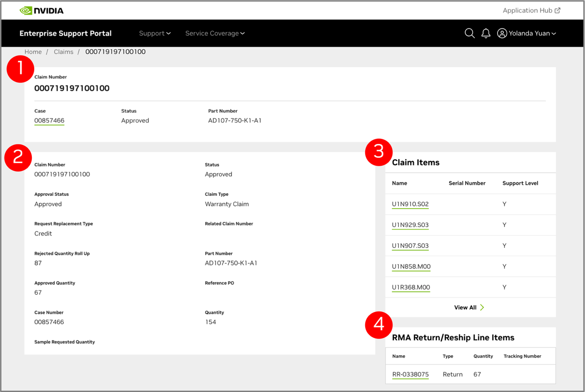Open Application Hub external link
This screenshot has height=392, width=585.
[x=531, y=11]
